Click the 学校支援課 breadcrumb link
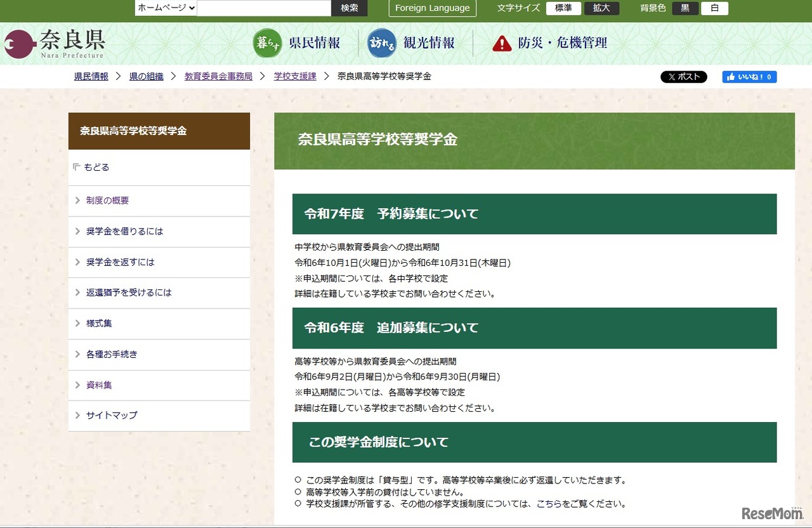Image resolution: width=812 pixels, height=528 pixels. (295, 76)
